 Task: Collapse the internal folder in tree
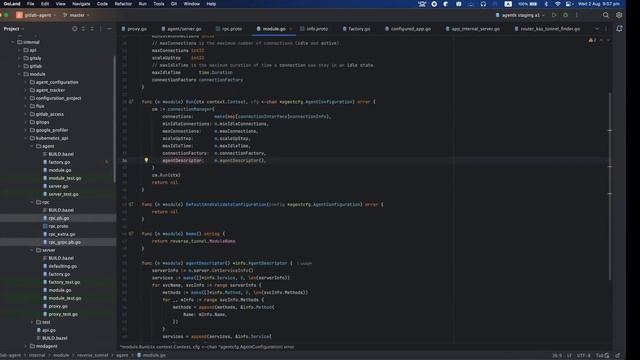click(x=13, y=42)
